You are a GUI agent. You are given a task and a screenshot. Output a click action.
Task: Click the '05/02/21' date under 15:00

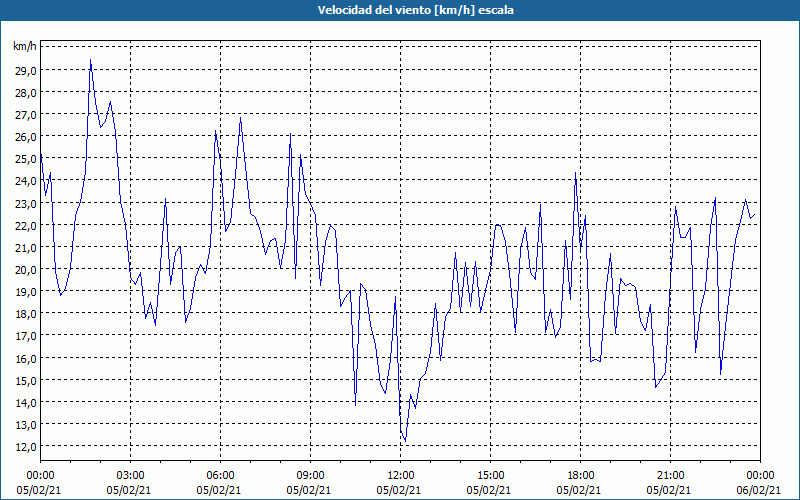(x=489, y=490)
